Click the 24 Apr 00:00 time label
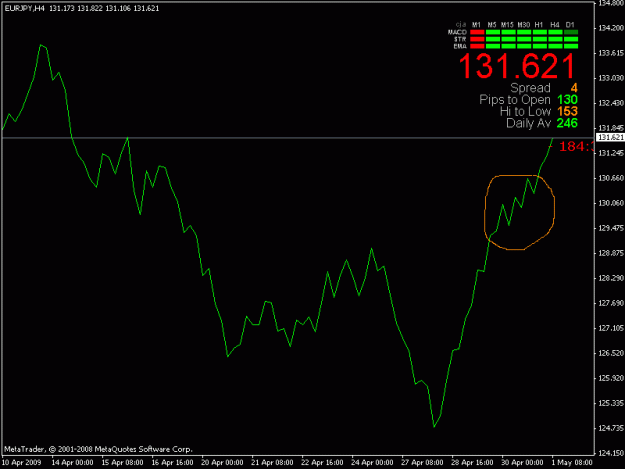625x469 pixels. coord(372,463)
